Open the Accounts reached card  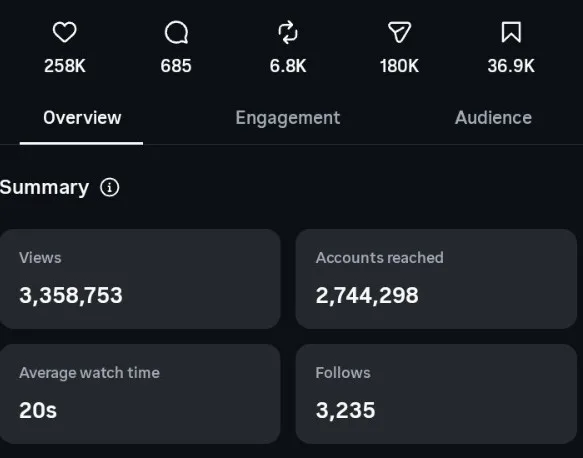click(x=436, y=279)
